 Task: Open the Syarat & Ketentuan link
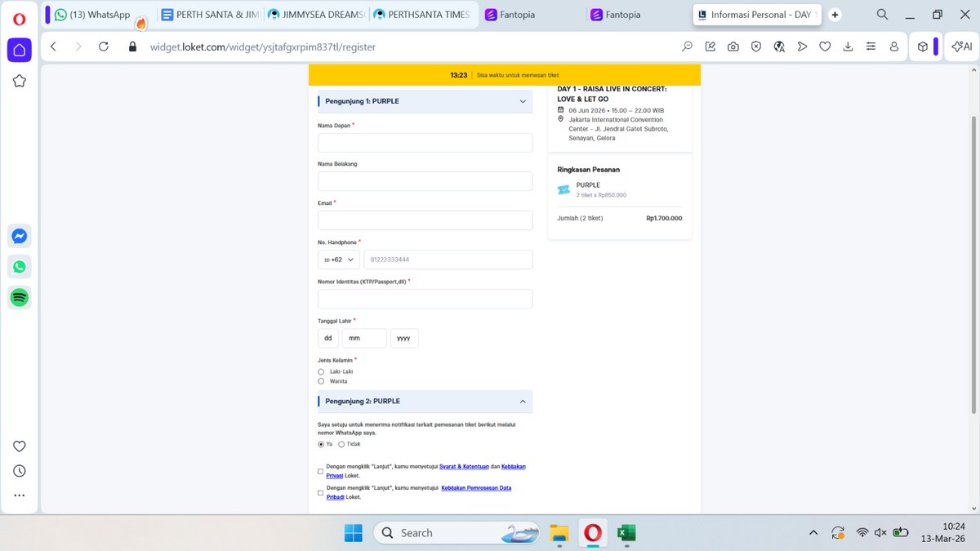click(x=464, y=466)
